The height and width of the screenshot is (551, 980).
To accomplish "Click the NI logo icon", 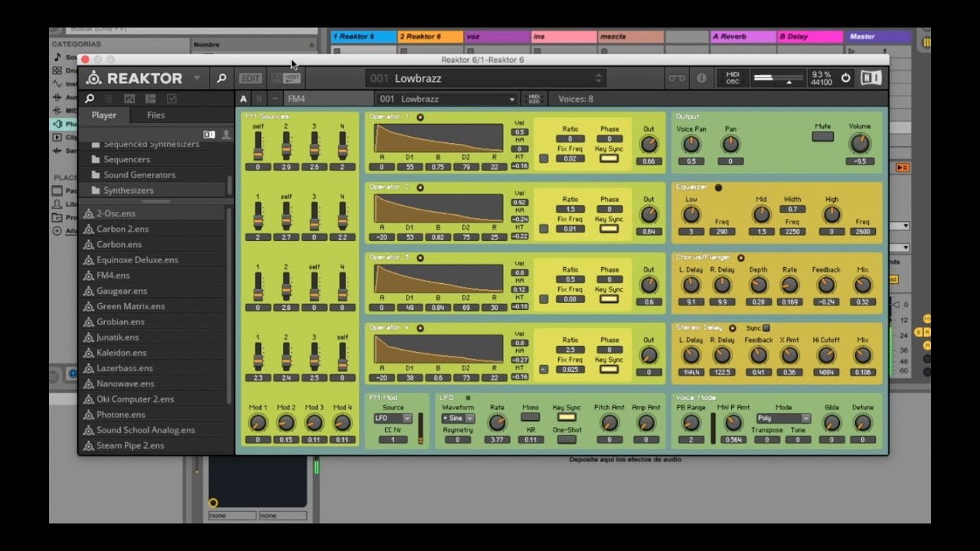I will point(870,78).
